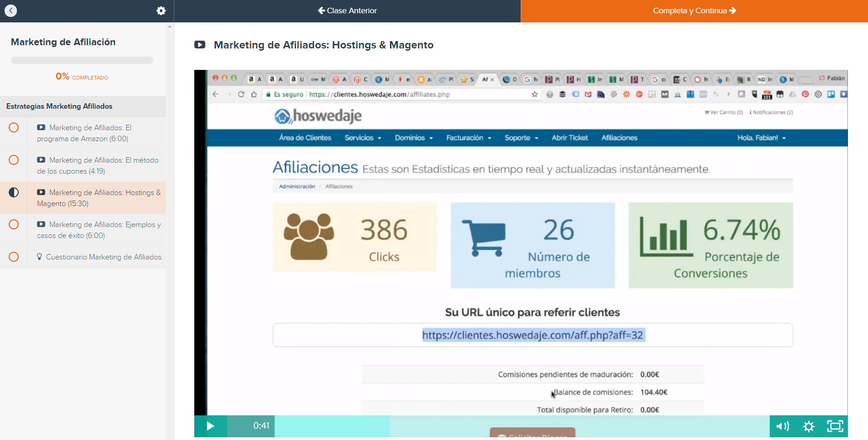Viewport: 868px width, 440px height.
Task: Click the back arrow circle in sidebar header
Action: click(11, 11)
